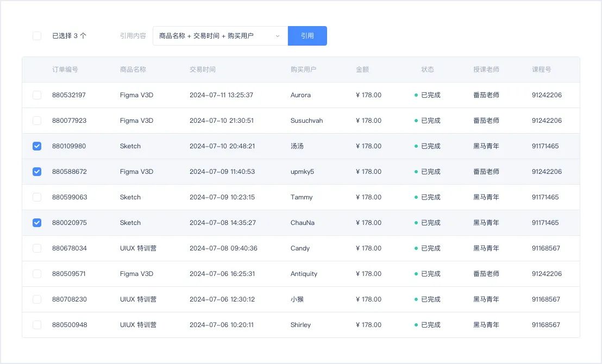
Task: Click Sketch in Tammy's row
Action: coord(130,197)
